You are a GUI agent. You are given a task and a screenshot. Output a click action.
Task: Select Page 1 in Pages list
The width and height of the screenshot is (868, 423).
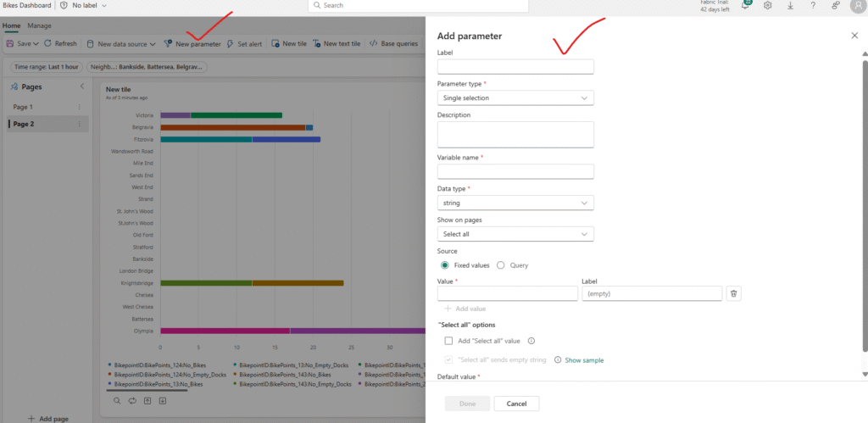[23, 107]
